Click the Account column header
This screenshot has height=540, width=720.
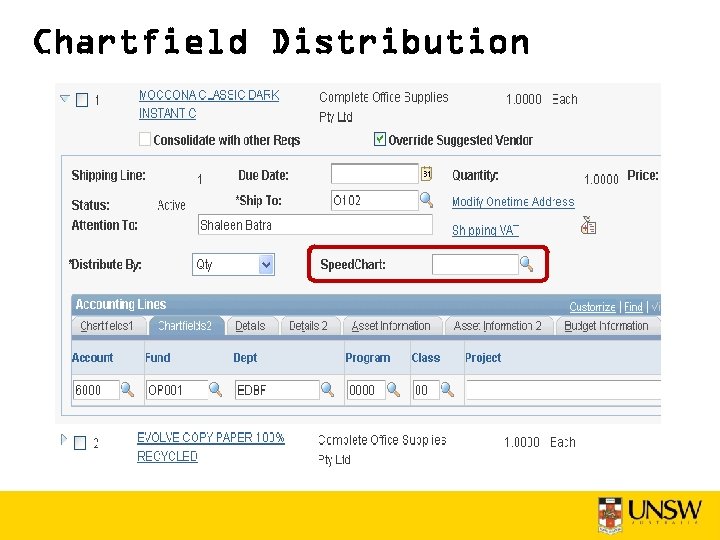92,358
